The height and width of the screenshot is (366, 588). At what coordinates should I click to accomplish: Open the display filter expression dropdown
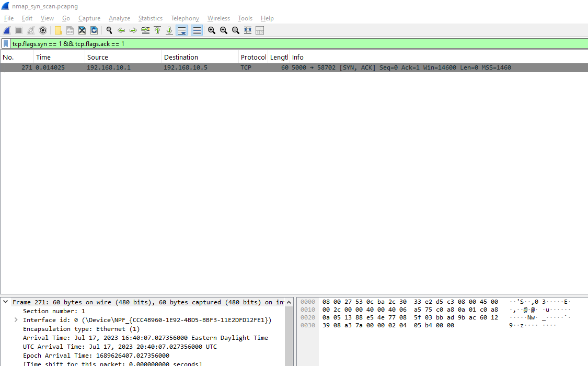pos(584,43)
